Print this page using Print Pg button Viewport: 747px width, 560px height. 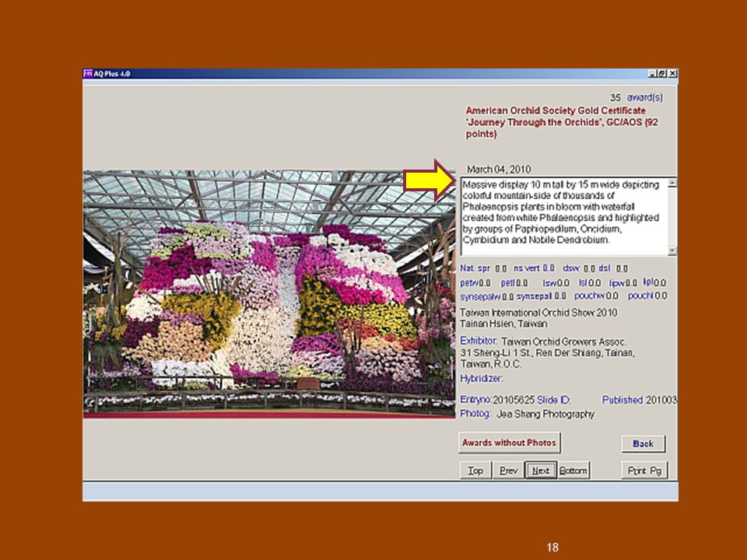pyautogui.click(x=644, y=471)
